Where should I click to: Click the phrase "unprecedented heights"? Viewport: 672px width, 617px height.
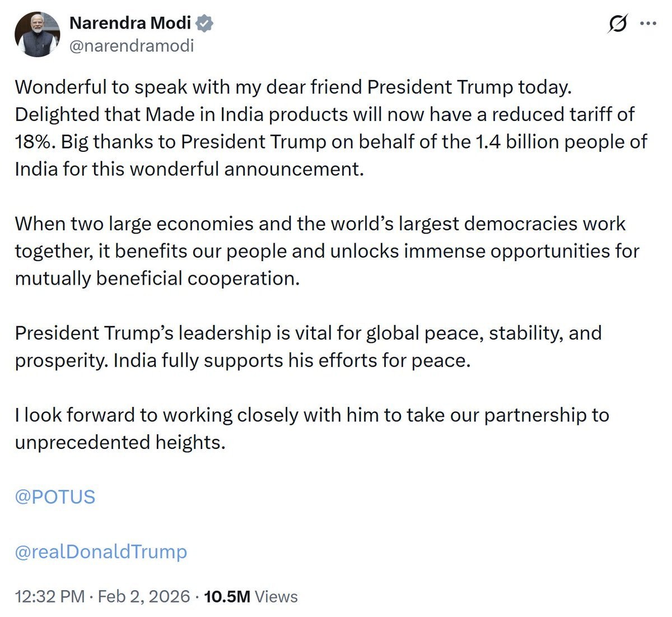(x=119, y=443)
